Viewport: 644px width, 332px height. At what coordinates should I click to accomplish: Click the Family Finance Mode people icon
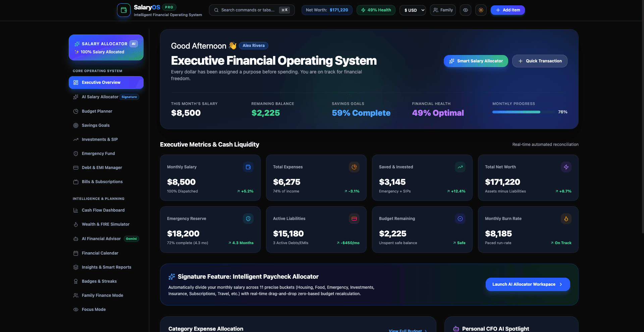(76, 295)
